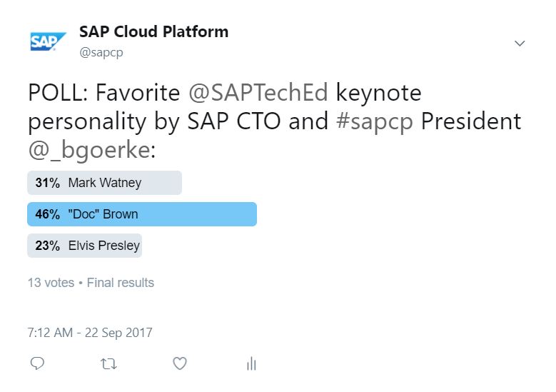View tweet activity bar chart icon
The width and height of the screenshot is (556, 392).
coord(251,363)
